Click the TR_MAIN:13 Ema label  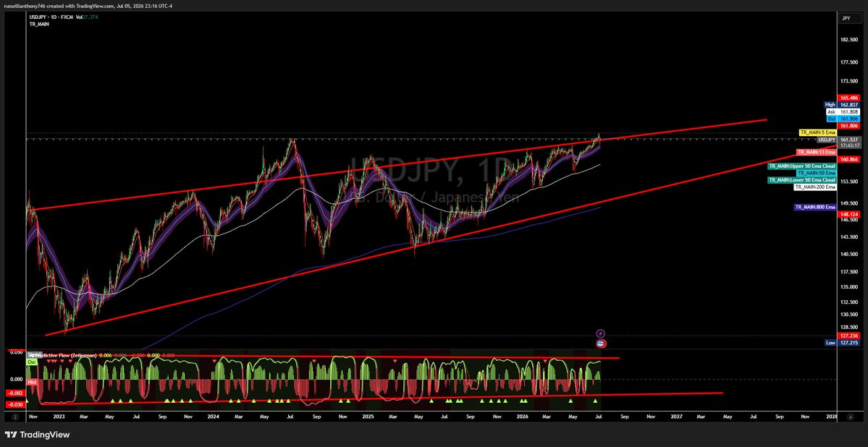[817, 152]
